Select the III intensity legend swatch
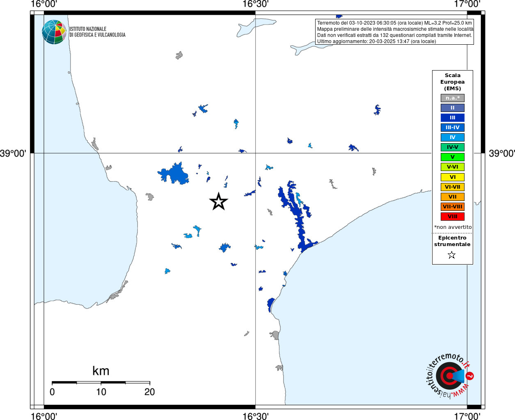This screenshot has width=515, height=420. 452,118
